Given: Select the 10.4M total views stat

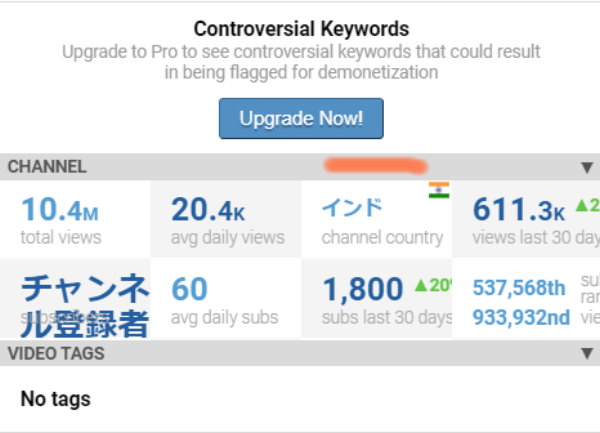Looking at the screenshot, I should pyautogui.click(x=60, y=210).
